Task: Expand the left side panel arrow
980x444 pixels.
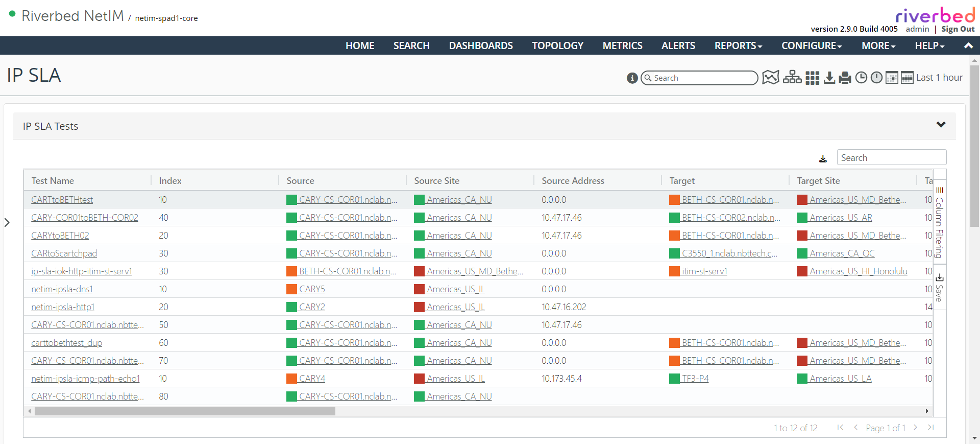Action: (x=7, y=222)
